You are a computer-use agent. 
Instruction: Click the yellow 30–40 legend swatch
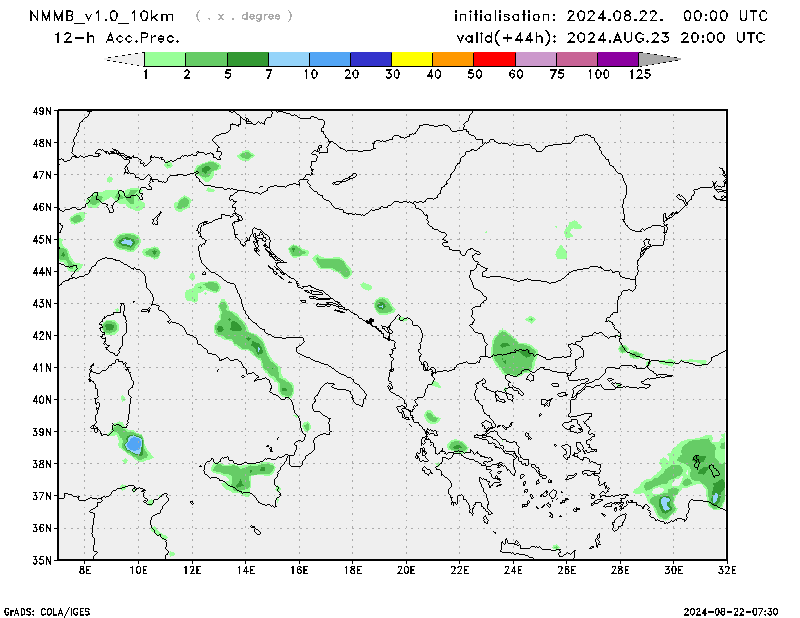tap(412, 60)
